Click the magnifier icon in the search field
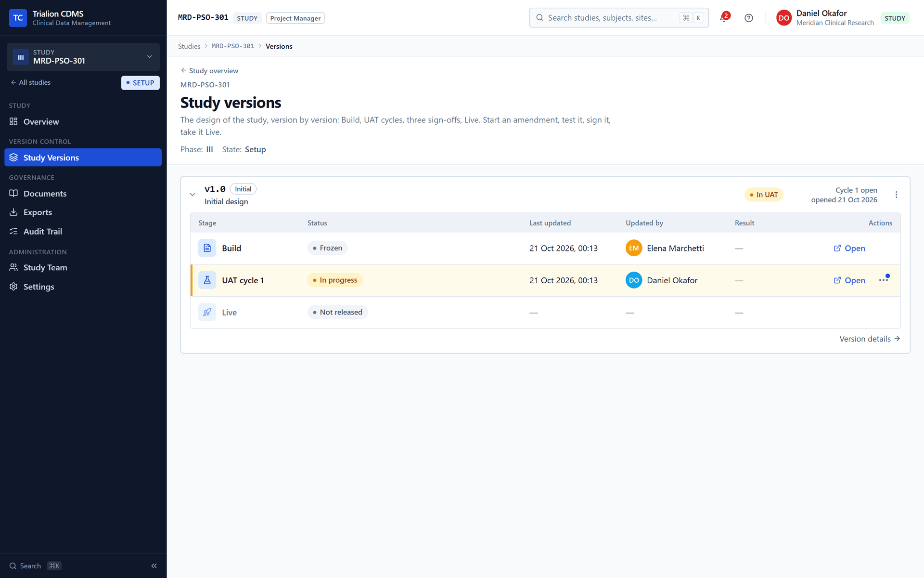924x578 pixels. pos(539,18)
